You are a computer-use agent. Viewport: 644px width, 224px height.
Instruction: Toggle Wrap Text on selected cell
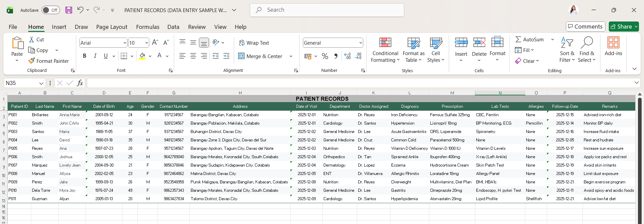254,43
